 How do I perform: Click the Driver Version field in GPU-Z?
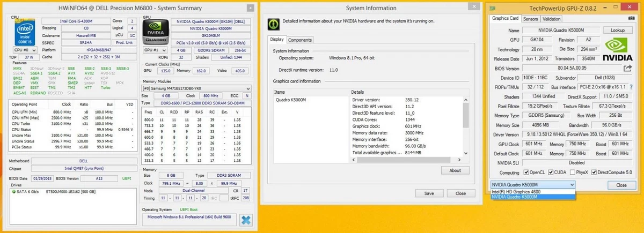coord(576,134)
